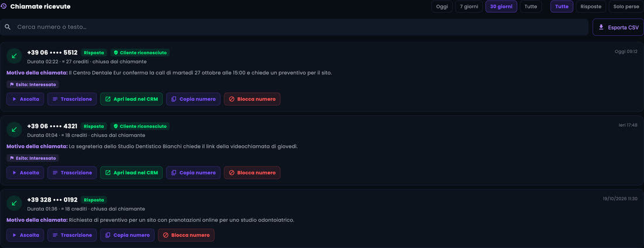Click the Centro Dentale Eur call reason text
The image size is (644, 248).
200,73
